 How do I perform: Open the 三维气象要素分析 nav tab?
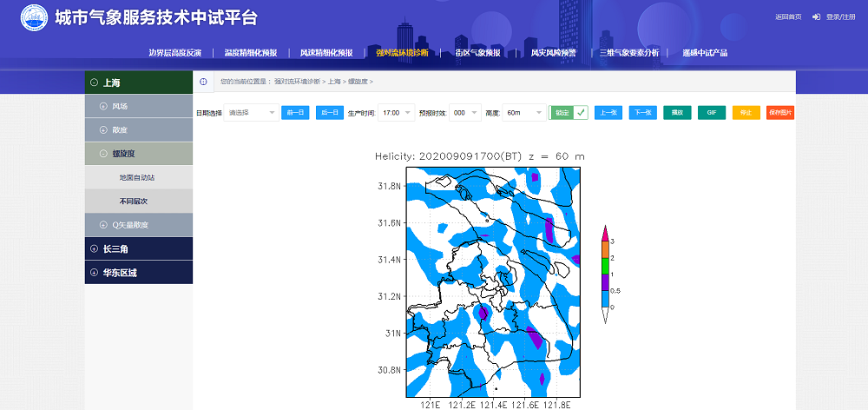[629, 53]
